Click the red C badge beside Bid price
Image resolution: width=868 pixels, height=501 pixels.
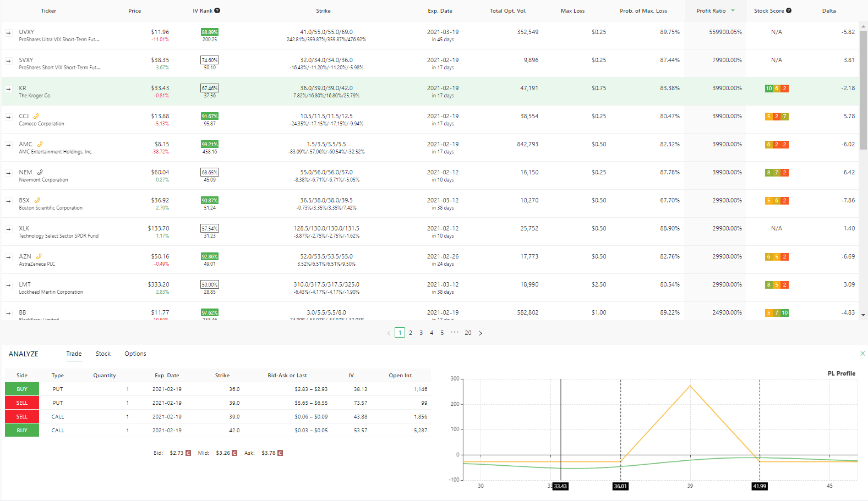tap(188, 453)
